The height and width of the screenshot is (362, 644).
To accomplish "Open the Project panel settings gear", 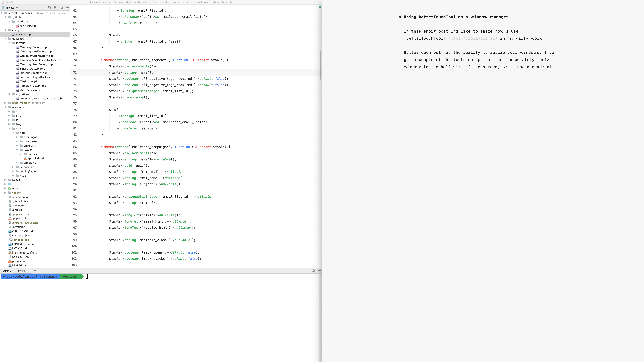I will click(62, 8).
